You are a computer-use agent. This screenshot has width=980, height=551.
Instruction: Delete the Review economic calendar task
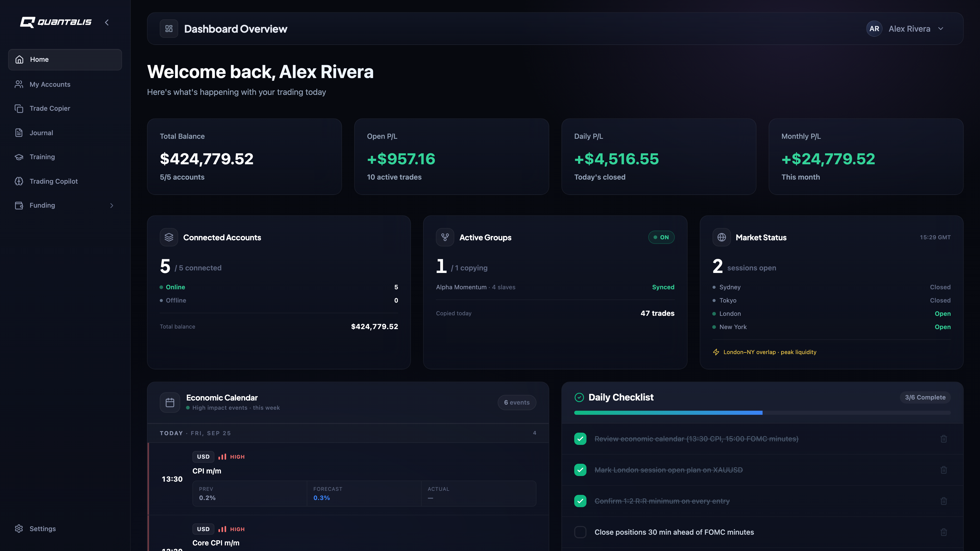[944, 439]
